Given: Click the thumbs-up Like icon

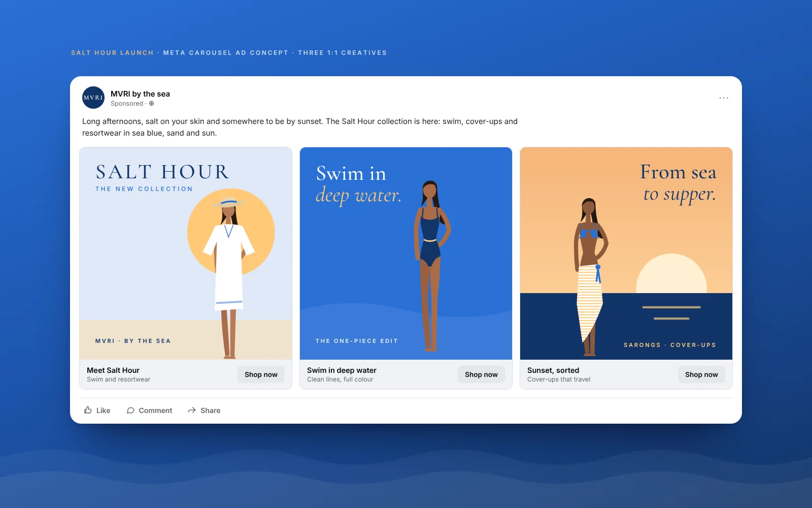Looking at the screenshot, I should pos(88,410).
